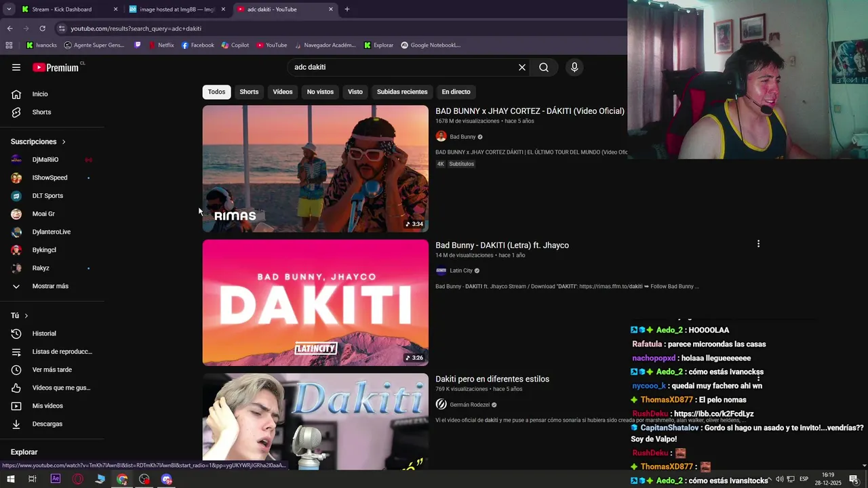868x488 pixels.
Task: Open Opera browser from the taskbar
Action: (78, 479)
